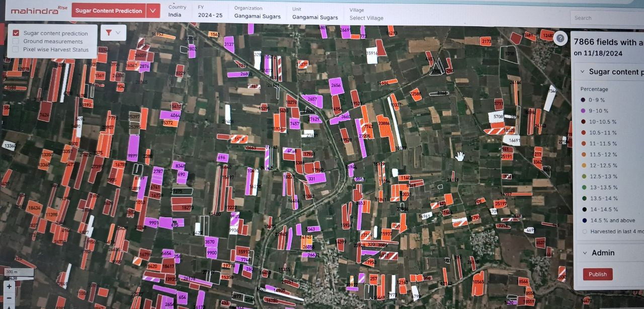Open the Organization selector Gangamai Sugars
This screenshot has width=644, height=309.
coord(257,13)
